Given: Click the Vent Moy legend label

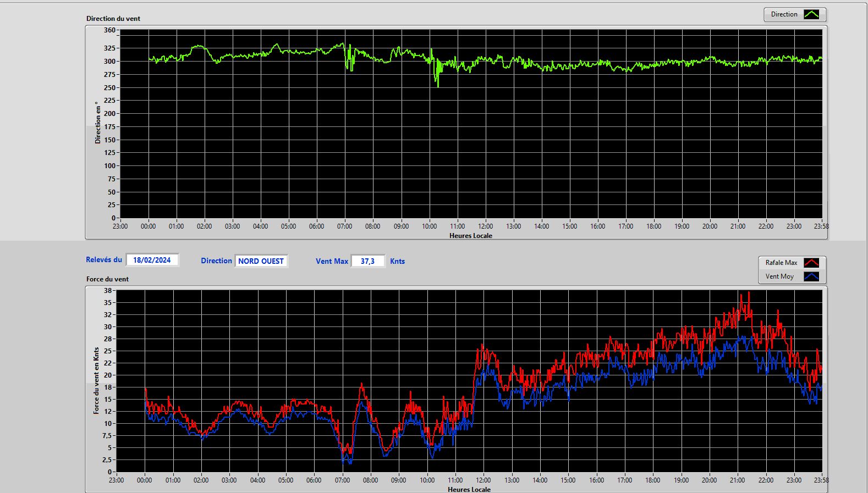Looking at the screenshot, I should coord(779,276).
